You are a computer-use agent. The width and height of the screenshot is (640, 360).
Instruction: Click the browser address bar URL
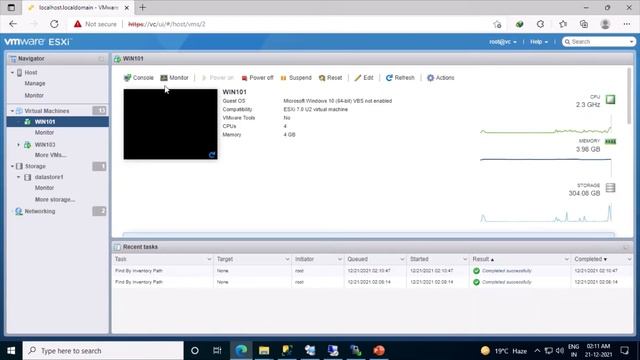167,24
